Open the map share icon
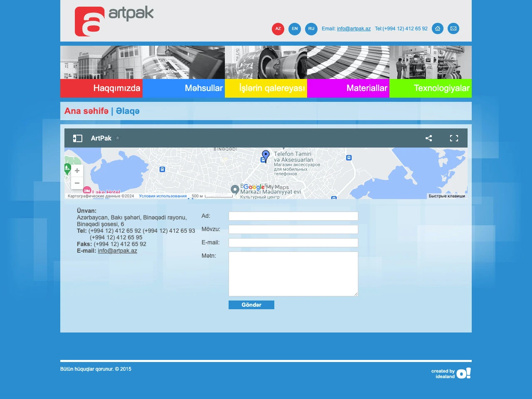The width and height of the screenshot is (532, 399). pos(429,138)
